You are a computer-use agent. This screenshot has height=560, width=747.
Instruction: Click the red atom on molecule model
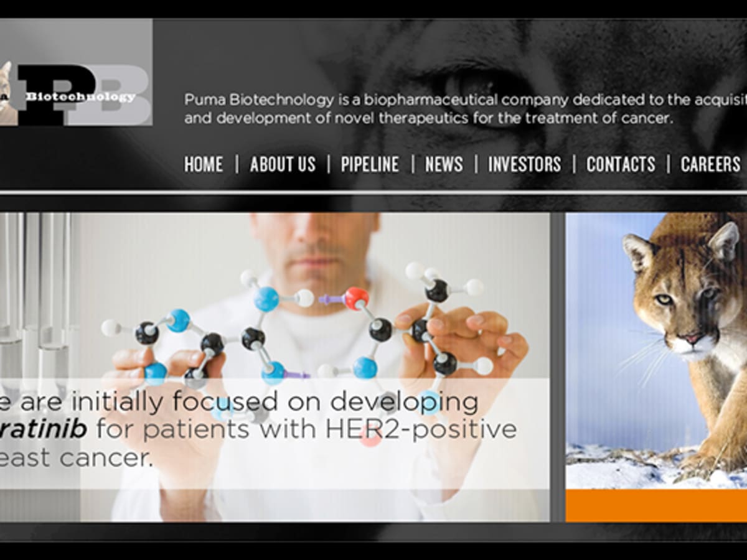[357, 298]
